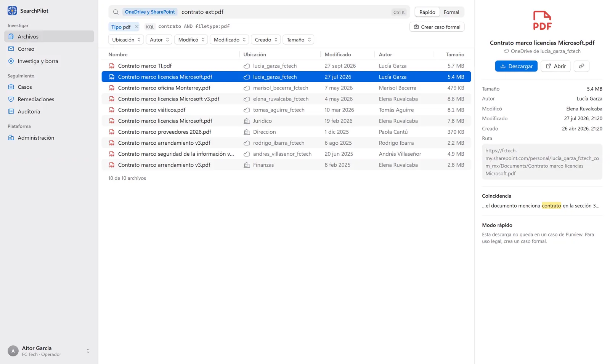Click the copy link icon button
Image resolution: width=610 pixels, height=364 pixels.
(581, 66)
